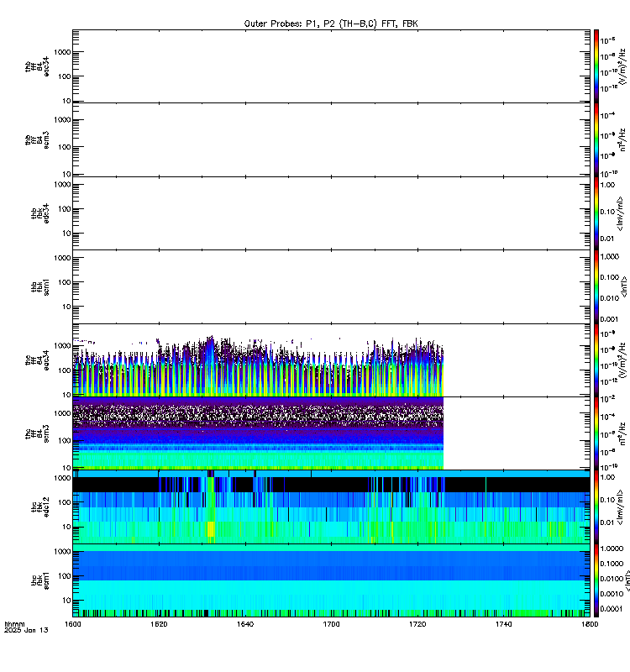Click the plot title 'Outer Probes: P1, P2 (TH-B,C) FFT, FBK'
This screenshot has width=630, height=672.
pos(331,24)
